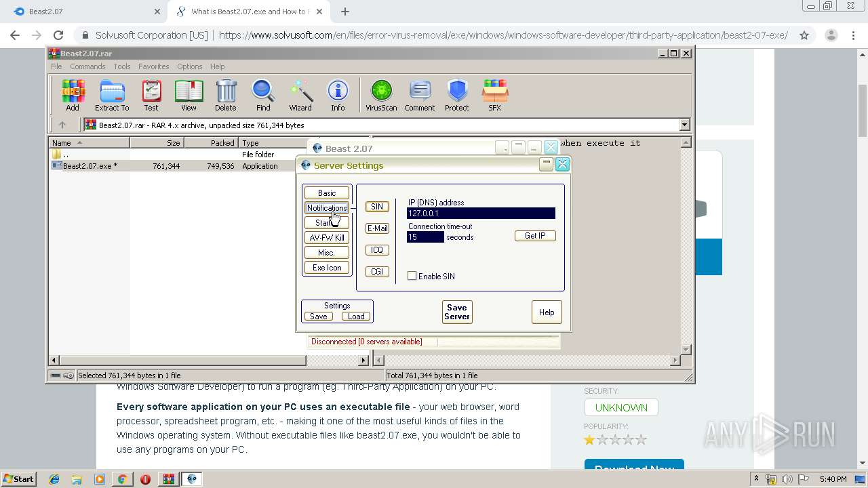Click IP (DNS) address field

[481, 213]
